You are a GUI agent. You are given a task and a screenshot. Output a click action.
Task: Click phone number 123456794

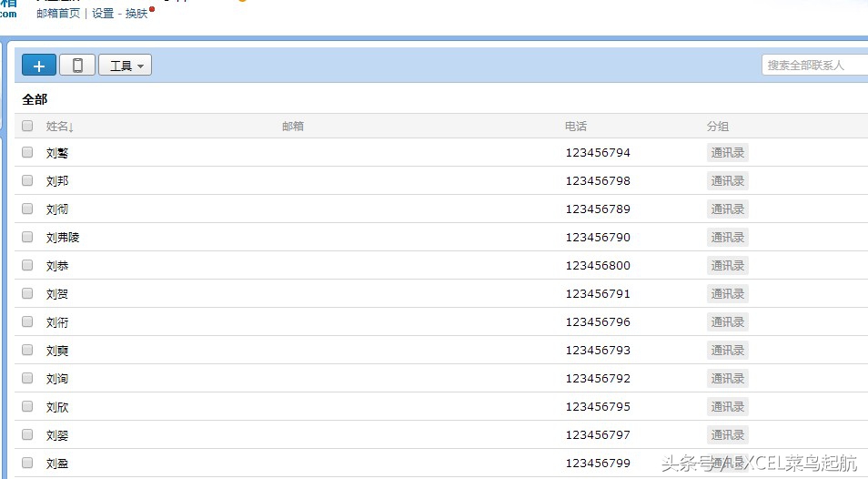pos(598,153)
